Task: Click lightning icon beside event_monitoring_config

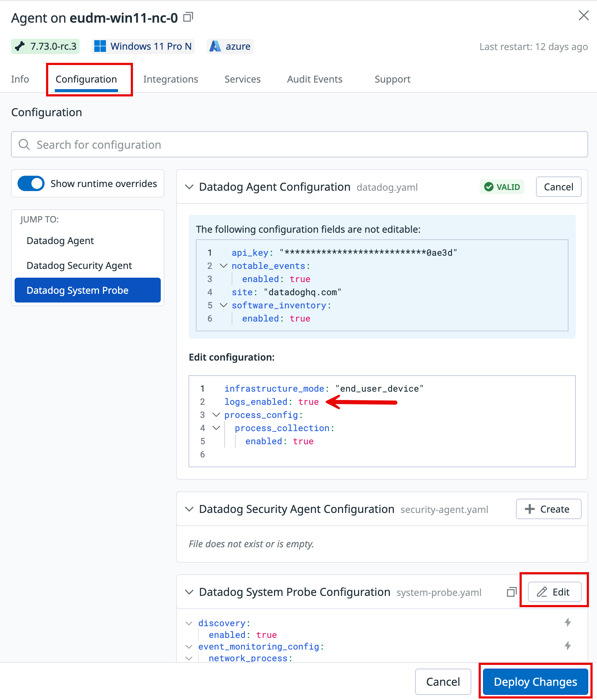Action: click(x=568, y=646)
